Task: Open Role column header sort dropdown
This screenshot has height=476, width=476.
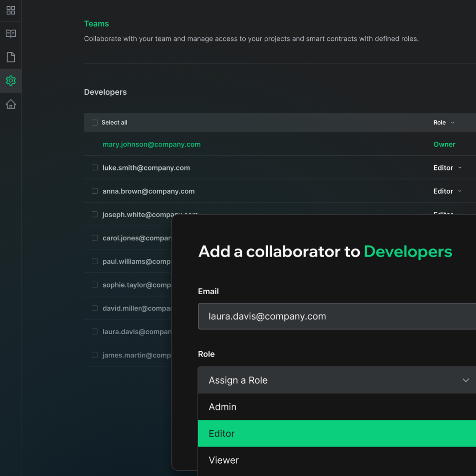Action: (x=444, y=123)
